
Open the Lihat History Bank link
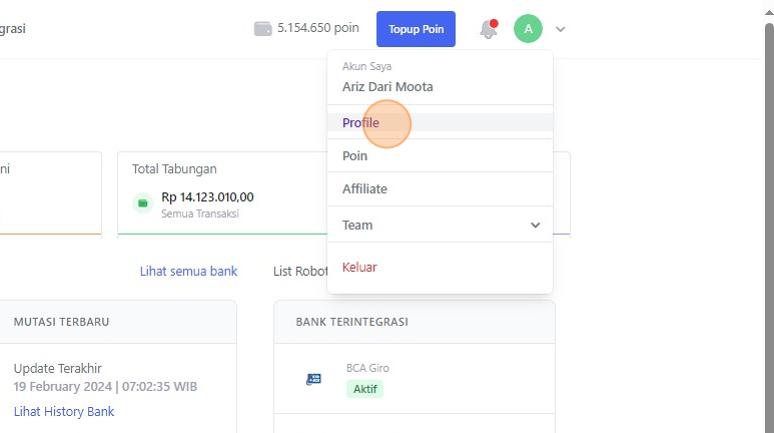(x=64, y=411)
